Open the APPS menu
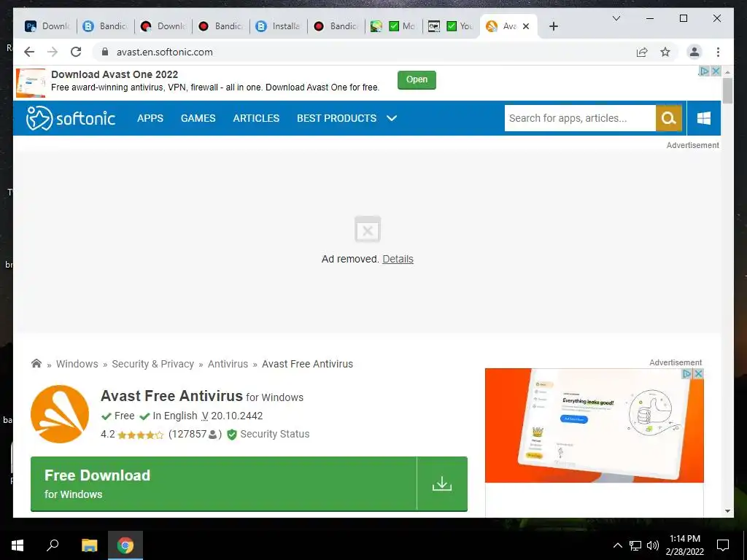The height and width of the screenshot is (560, 747). point(150,118)
